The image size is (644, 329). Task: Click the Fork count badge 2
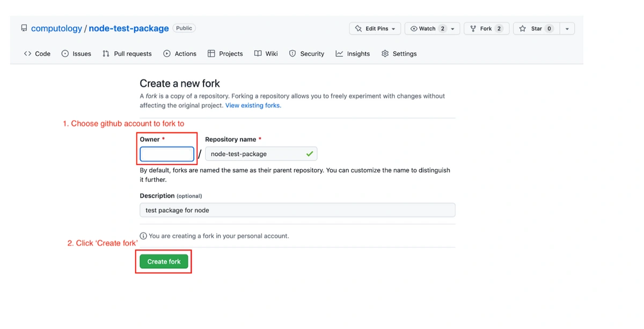499,28
